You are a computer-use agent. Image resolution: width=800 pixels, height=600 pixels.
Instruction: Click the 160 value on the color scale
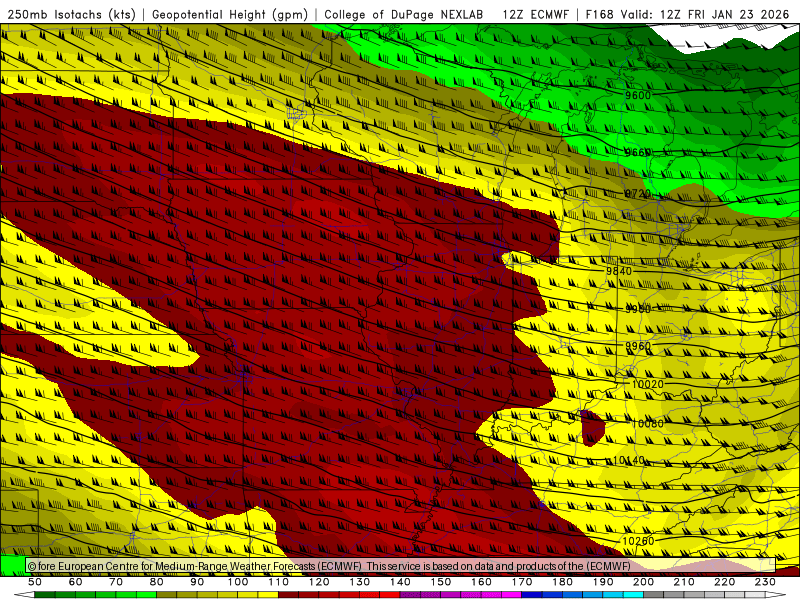[481, 582]
